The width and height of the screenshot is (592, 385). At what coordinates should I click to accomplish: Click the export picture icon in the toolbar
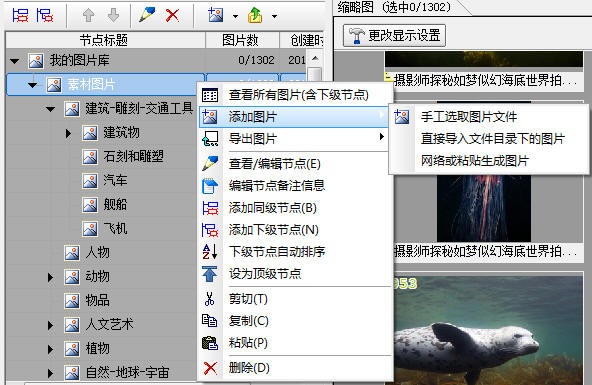click(x=255, y=15)
